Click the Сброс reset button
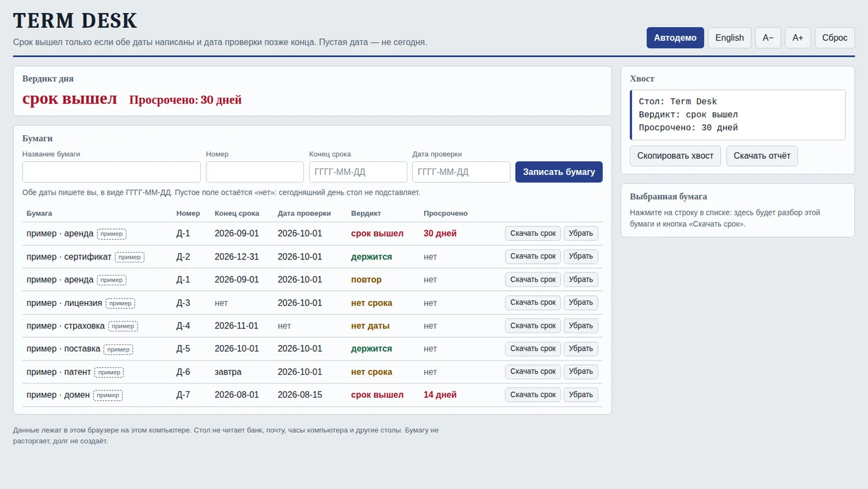The width and height of the screenshot is (868, 489). (x=835, y=38)
